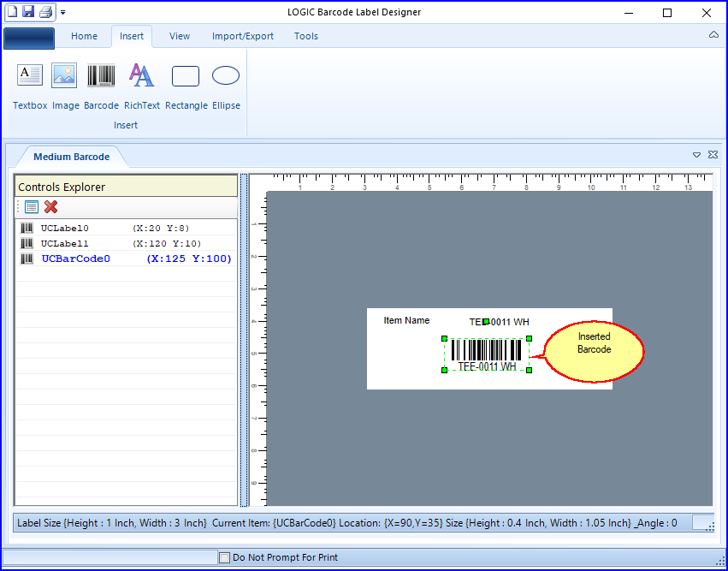Select UCBarCode0 in Controls Explorer
Screen dimensions: 728x571
127,259
